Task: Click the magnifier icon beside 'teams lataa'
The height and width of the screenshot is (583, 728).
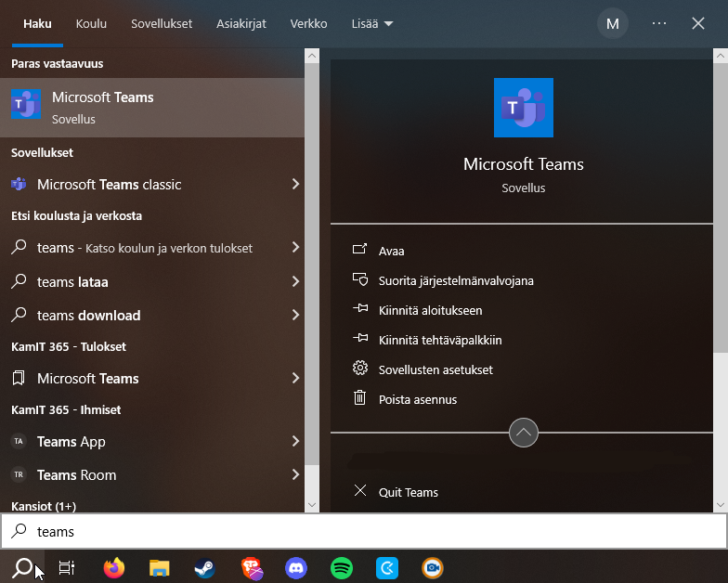Action: (x=19, y=281)
